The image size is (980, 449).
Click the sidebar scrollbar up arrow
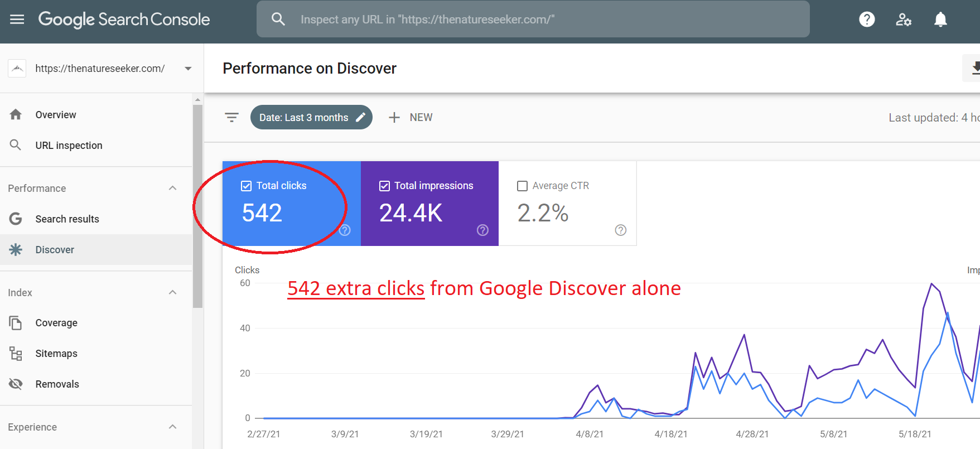tap(197, 99)
